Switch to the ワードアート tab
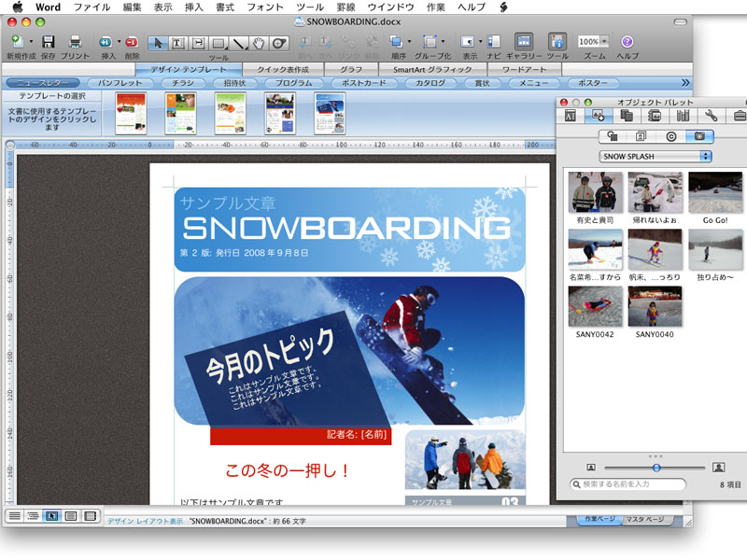747x560 pixels. (x=524, y=69)
